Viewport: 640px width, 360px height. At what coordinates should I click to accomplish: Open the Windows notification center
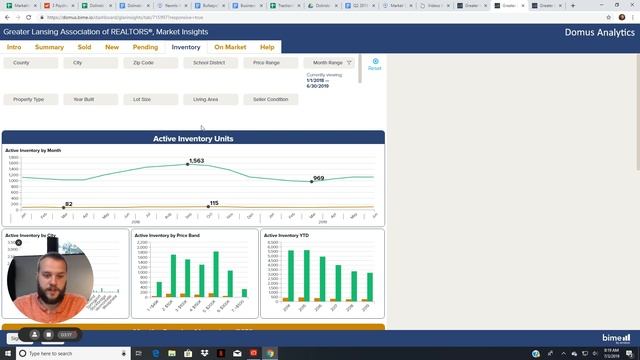[x=629, y=353]
